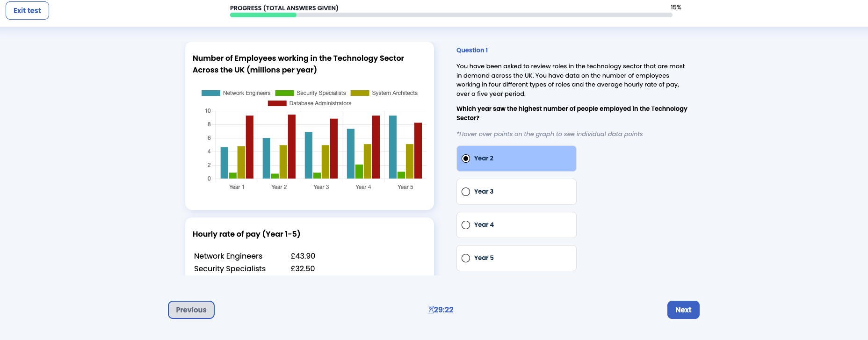Select Year 4 as the answer

coord(466,225)
